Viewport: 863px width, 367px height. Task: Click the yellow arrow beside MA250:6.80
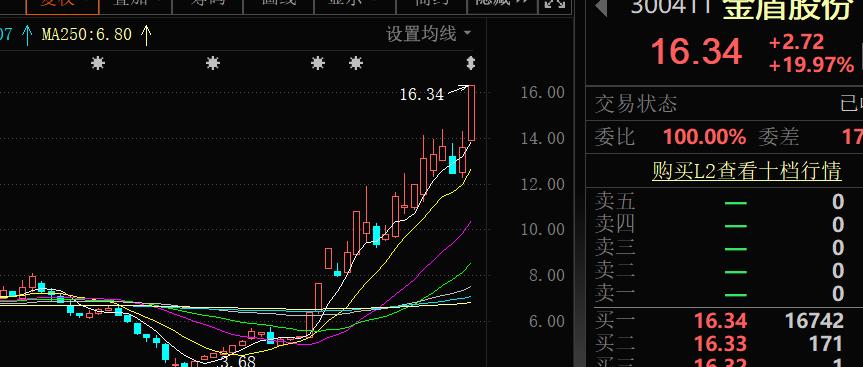(x=146, y=35)
